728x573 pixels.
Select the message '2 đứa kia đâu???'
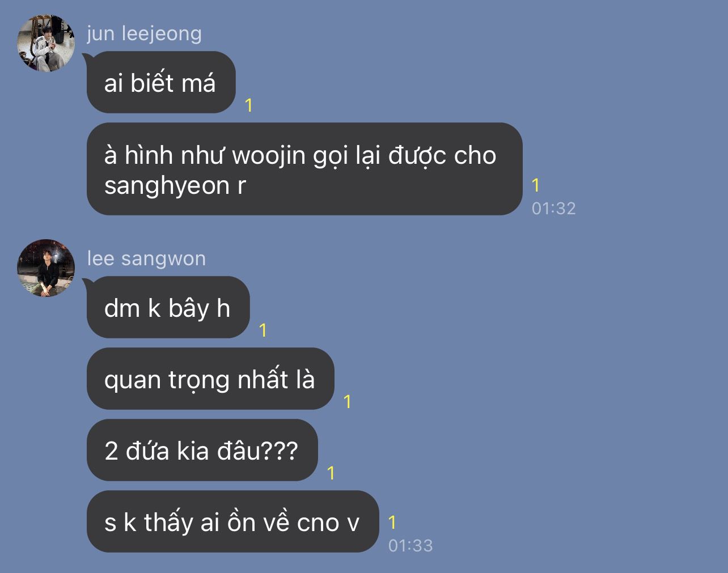202,451
